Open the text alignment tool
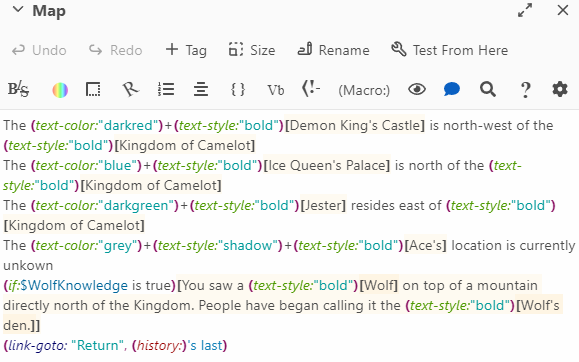This screenshot has width=579, height=362. (x=201, y=89)
